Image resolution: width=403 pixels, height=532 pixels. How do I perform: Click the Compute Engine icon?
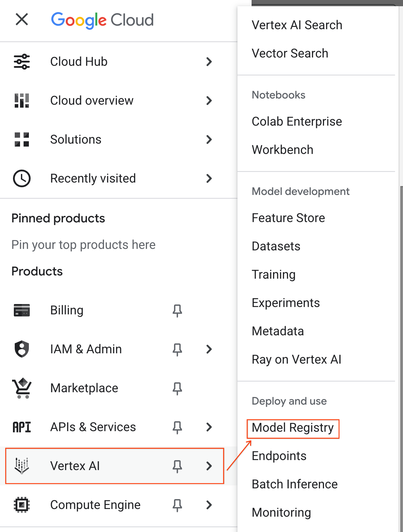tap(22, 505)
